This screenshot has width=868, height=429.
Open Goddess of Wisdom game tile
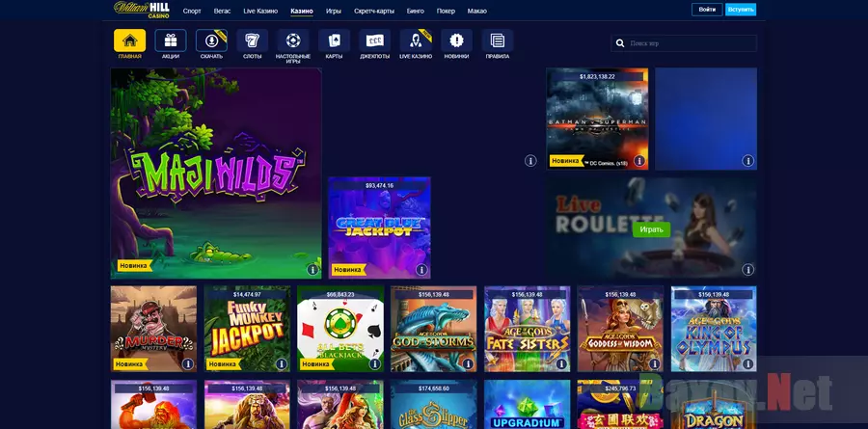pyautogui.click(x=620, y=329)
